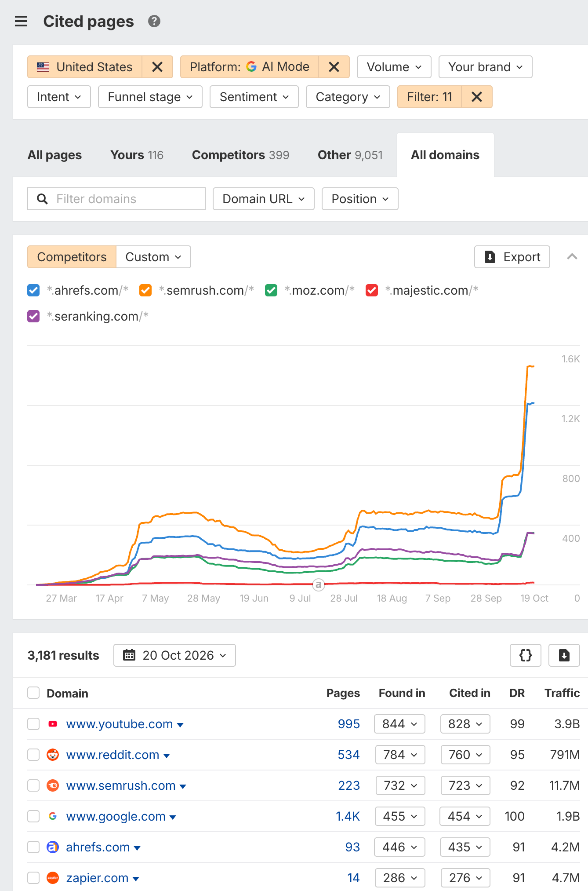
Task: Open the 20 Oct 2026 date picker
Action: pos(174,655)
